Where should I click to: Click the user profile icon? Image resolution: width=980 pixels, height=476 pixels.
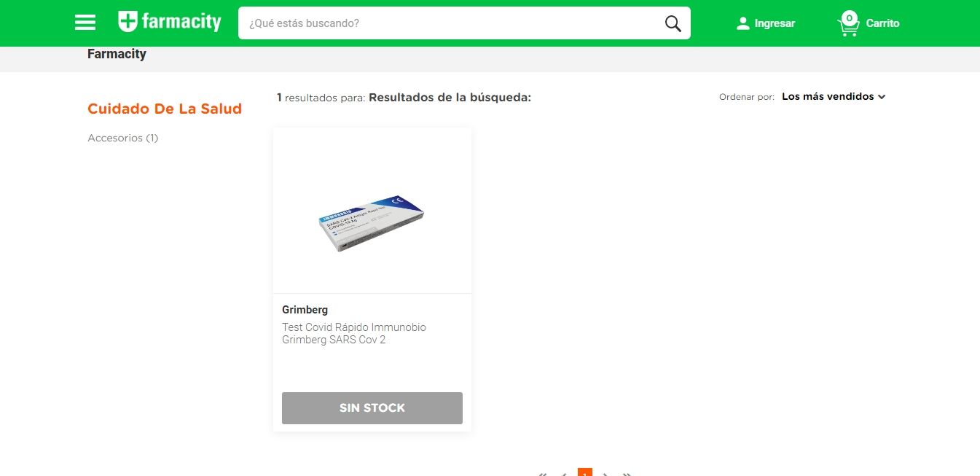(742, 23)
